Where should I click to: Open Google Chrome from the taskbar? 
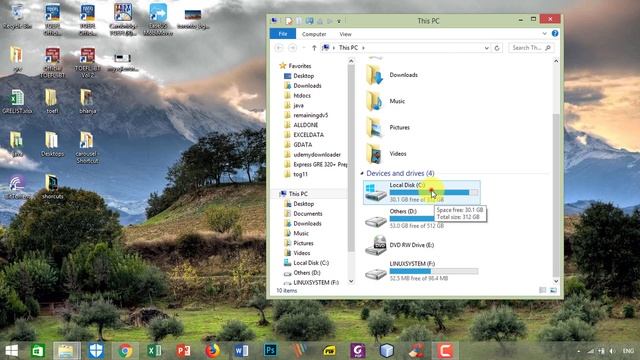pos(125,351)
